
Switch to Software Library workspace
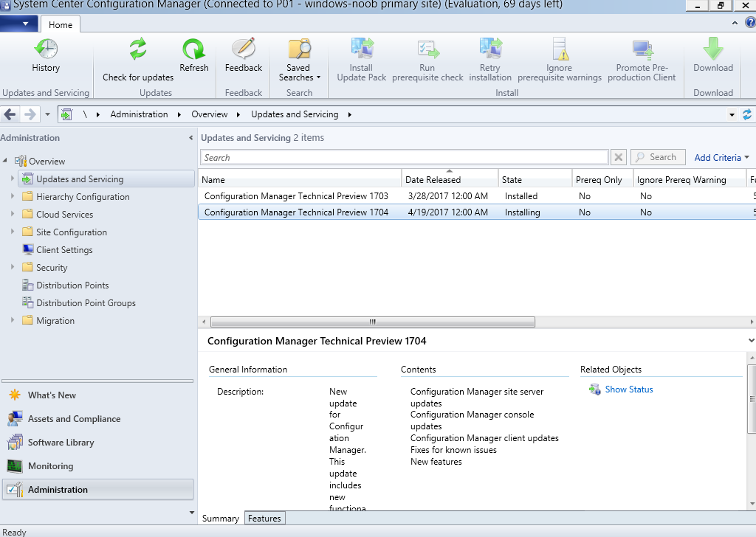(x=98, y=442)
